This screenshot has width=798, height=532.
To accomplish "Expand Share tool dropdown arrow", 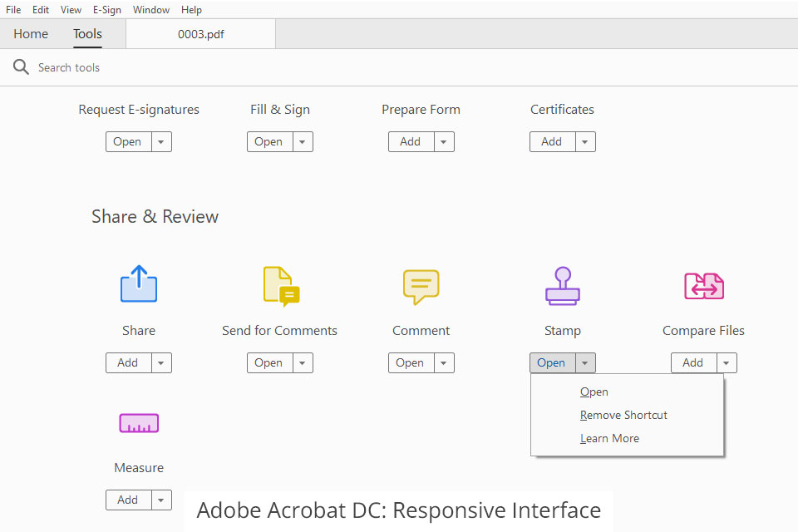I will [x=161, y=363].
